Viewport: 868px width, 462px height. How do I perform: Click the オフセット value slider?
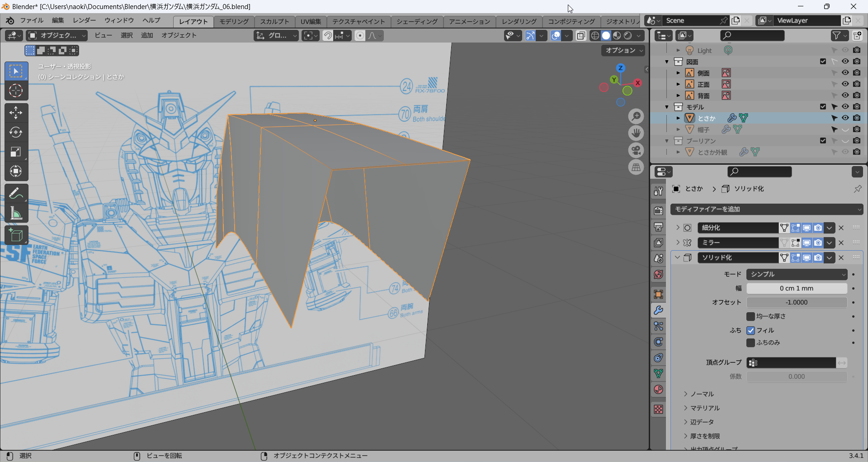coord(797,302)
